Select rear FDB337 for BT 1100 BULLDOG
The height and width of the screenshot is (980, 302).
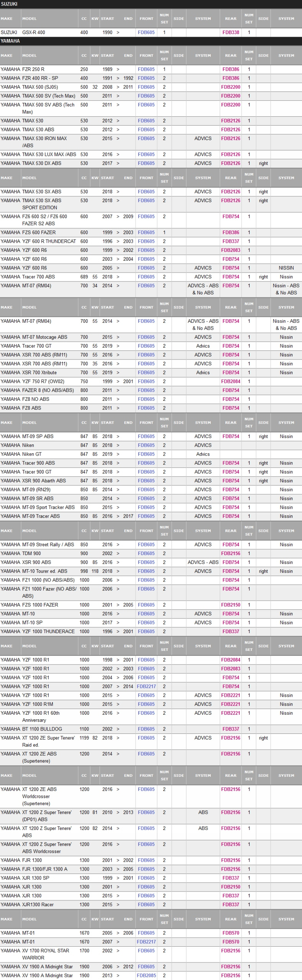[x=231, y=729]
